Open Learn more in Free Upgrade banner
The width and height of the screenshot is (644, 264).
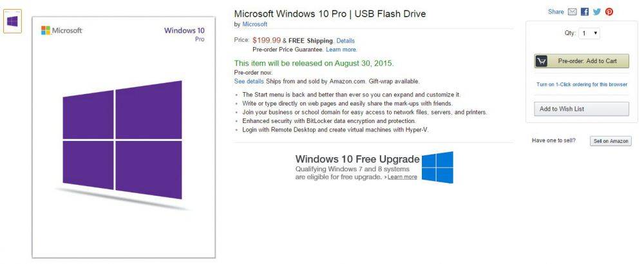(402, 177)
